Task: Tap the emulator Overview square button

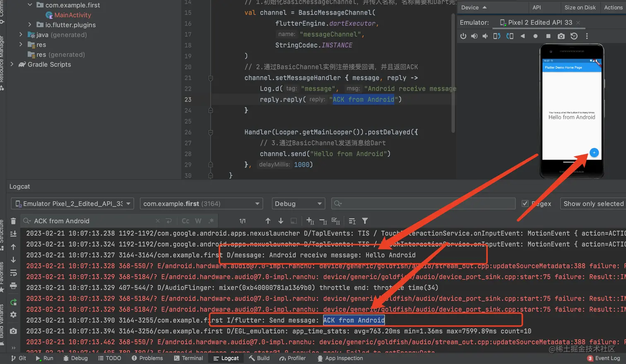Action: tap(548, 36)
